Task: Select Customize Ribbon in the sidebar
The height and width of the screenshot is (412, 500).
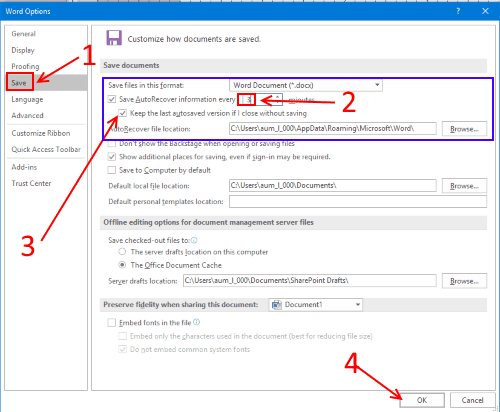Action: (41, 133)
